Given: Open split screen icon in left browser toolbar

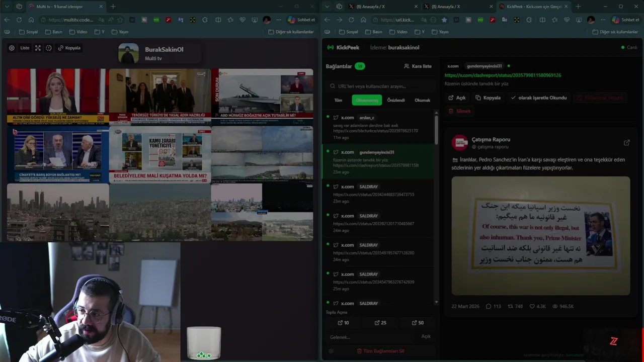Looking at the screenshot, I should tap(218, 20).
